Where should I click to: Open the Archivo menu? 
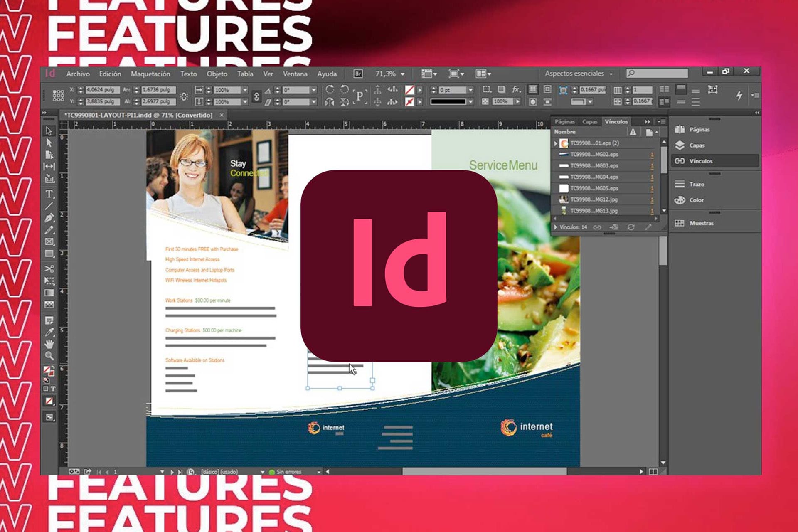pos(78,74)
